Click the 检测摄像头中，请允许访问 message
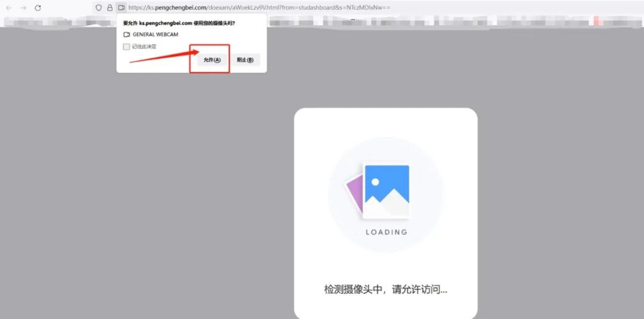Image resolution: width=644 pixels, height=319 pixels. (x=386, y=289)
